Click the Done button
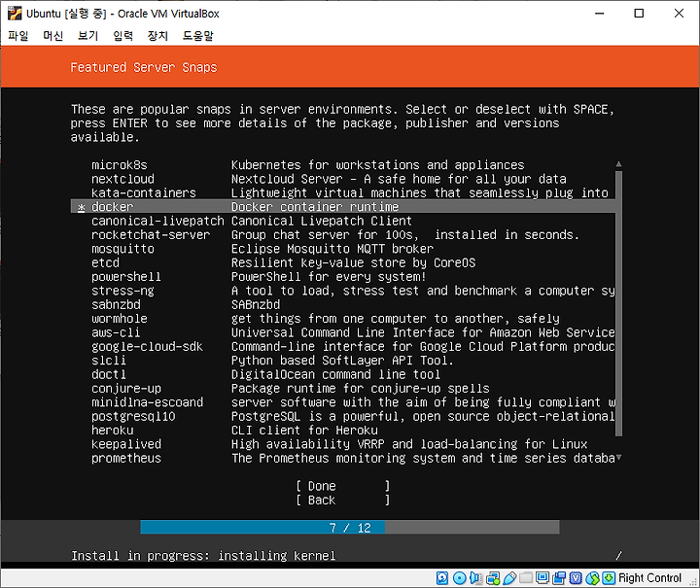 tap(343, 486)
